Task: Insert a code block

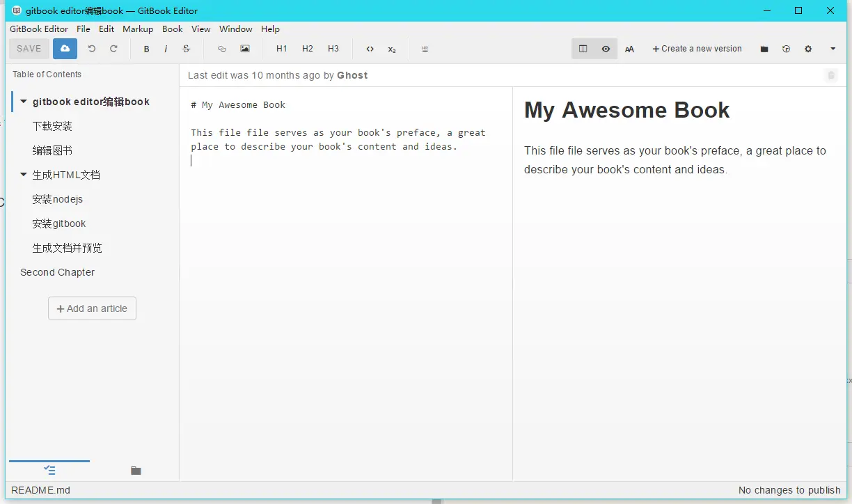Action: pyautogui.click(x=370, y=49)
